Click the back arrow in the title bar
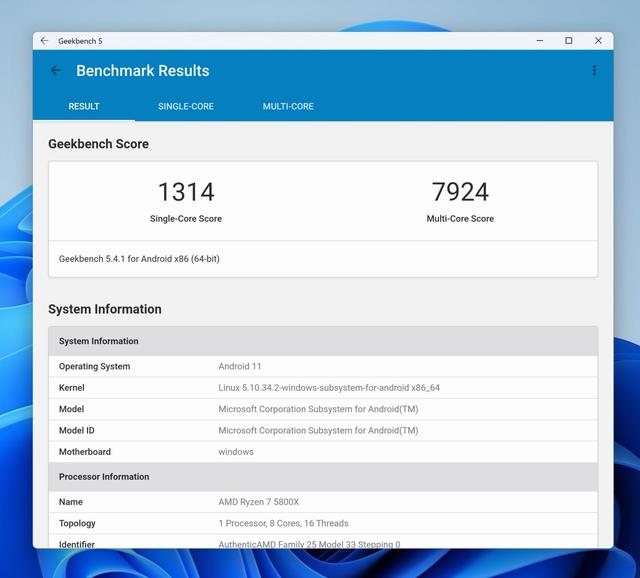This screenshot has width=640, height=578. (x=44, y=41)
